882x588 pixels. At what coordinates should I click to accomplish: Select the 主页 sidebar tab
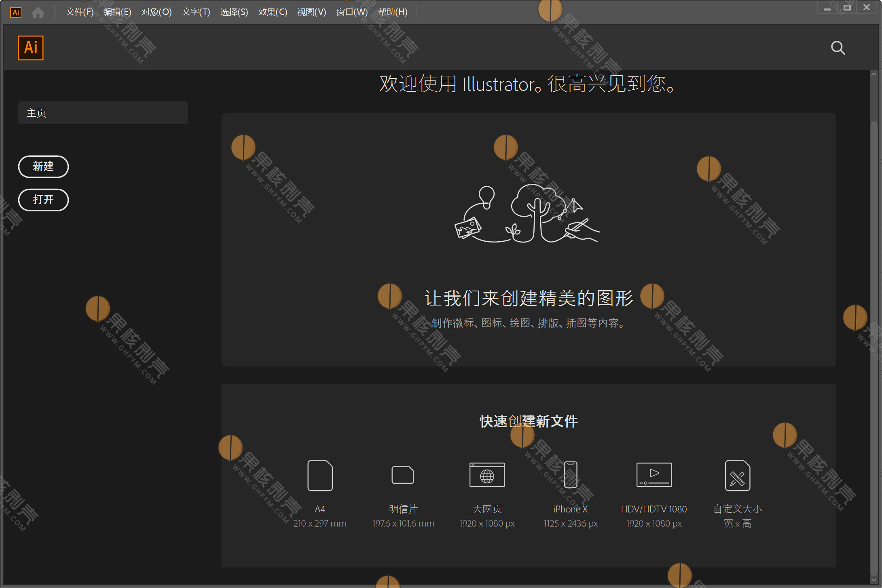coord(103,113)
